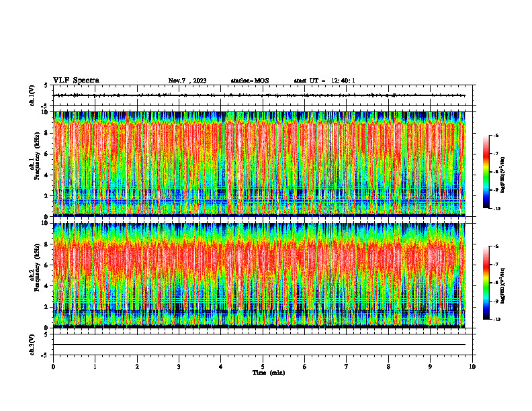Image resolution: width=532 pixels, height=411 pixels.
Task: Click the time axis tick label '3'
Action: click(x=179, y=367)
